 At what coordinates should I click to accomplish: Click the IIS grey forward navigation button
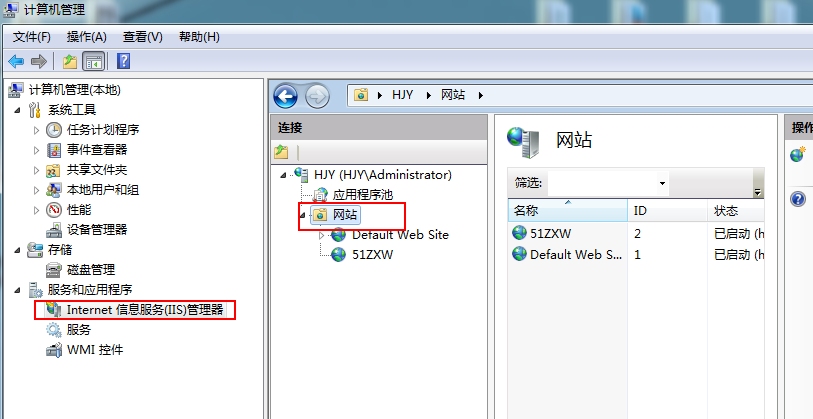click(x=317, y=96)
